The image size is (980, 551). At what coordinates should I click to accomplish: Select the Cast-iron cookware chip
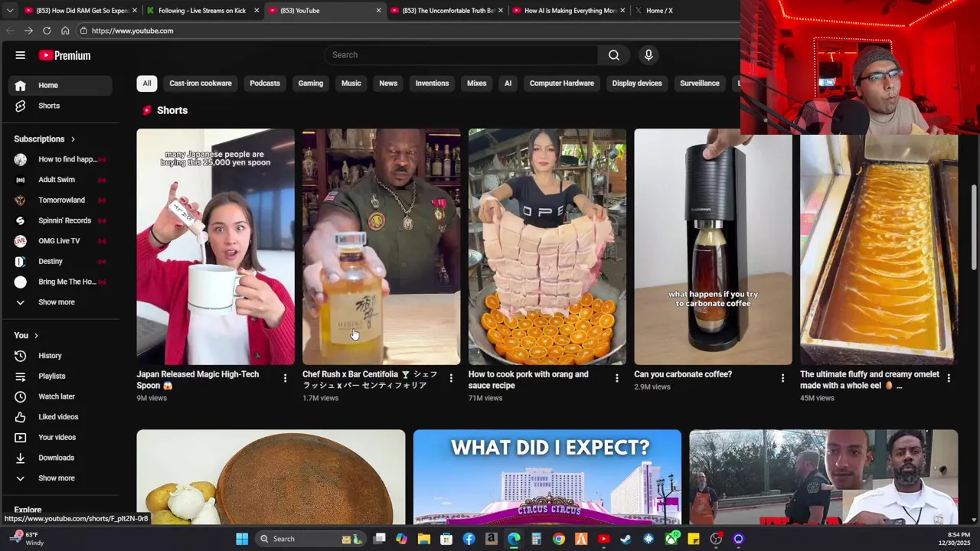pos(201,83)
